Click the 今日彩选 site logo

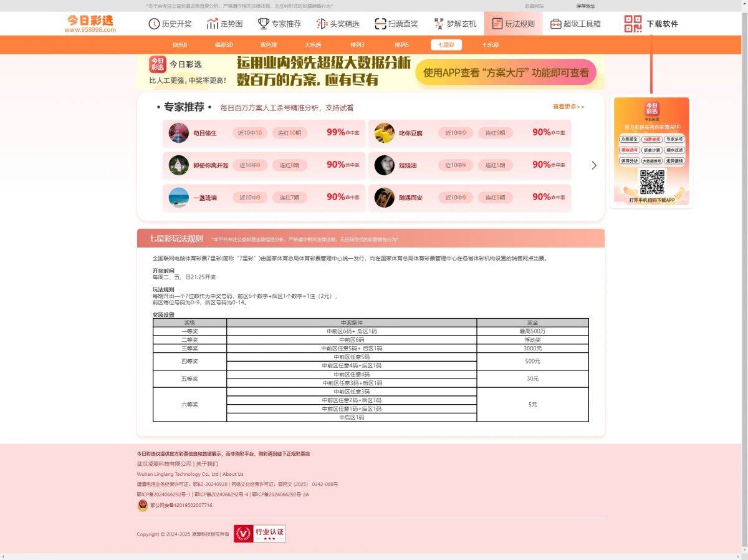pos(90,24)
